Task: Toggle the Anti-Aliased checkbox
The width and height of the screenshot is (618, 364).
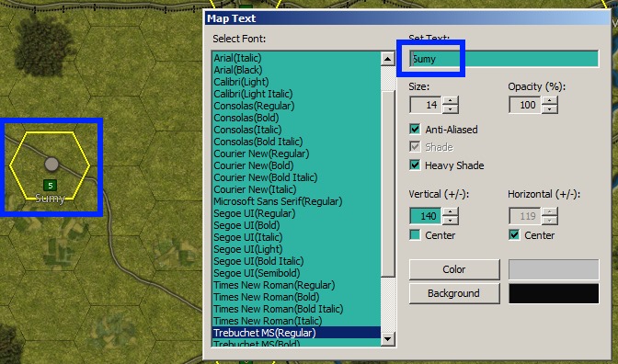Action: pos(415,130)
